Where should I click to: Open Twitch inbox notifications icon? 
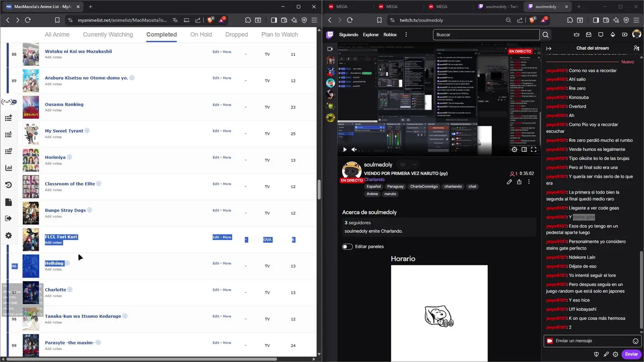[x=589, y=35]
